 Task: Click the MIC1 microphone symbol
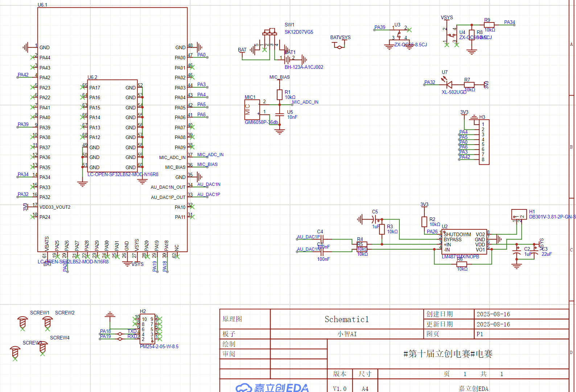(252, 109)
